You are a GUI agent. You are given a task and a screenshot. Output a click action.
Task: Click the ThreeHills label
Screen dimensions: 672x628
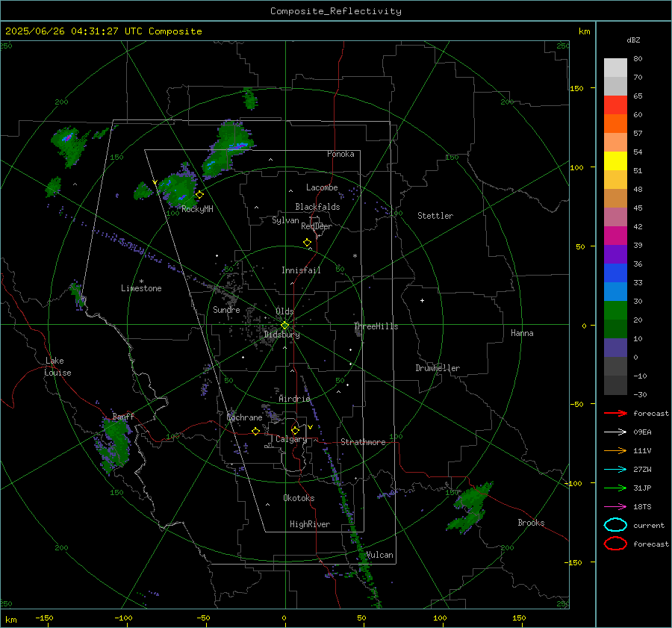coord(376,326)
